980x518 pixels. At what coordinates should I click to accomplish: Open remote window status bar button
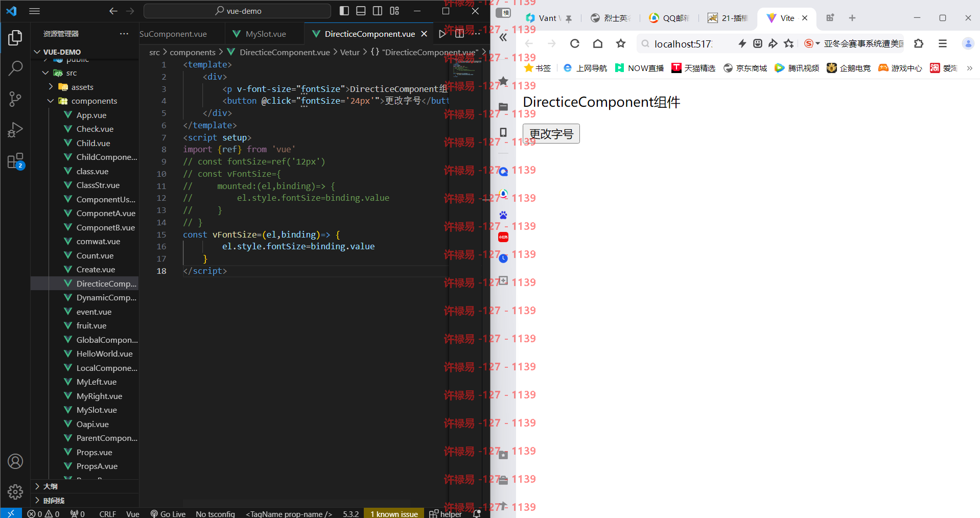11,513
